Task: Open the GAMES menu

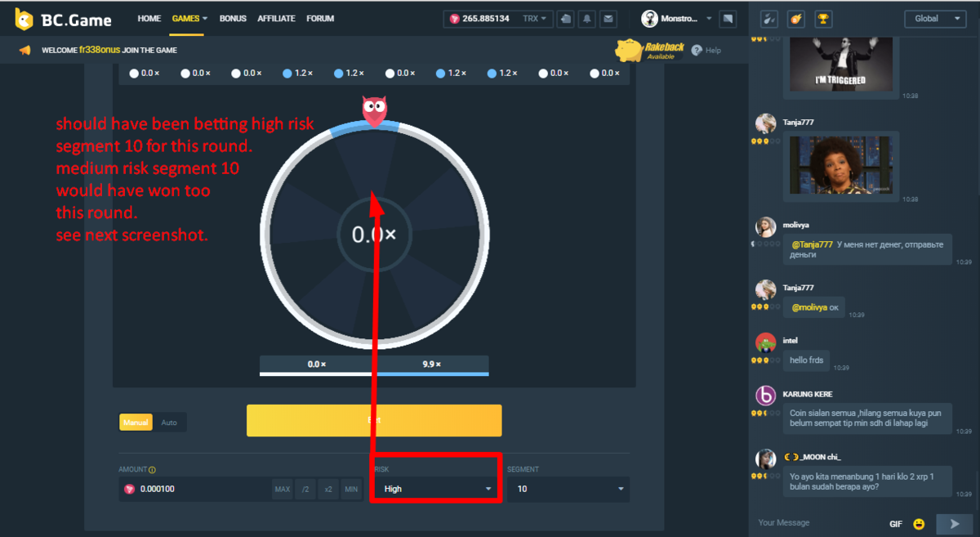Action: click(x=189, y=18)
